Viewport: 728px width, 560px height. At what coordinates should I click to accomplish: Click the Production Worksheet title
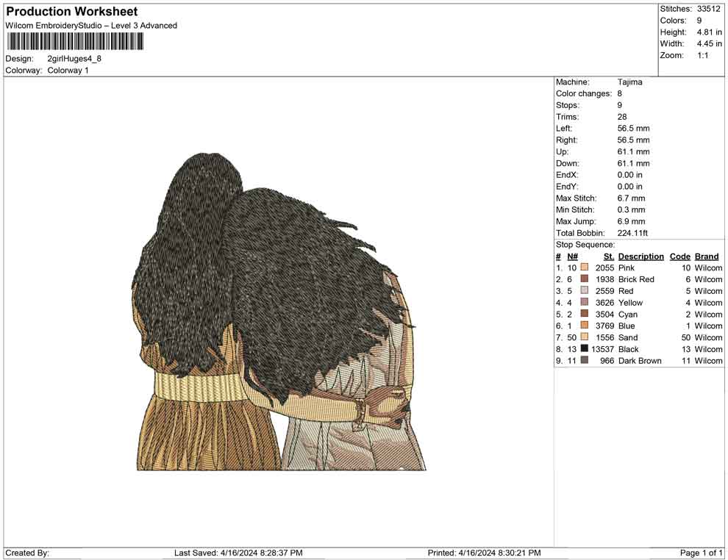click(x=72, y=12)
